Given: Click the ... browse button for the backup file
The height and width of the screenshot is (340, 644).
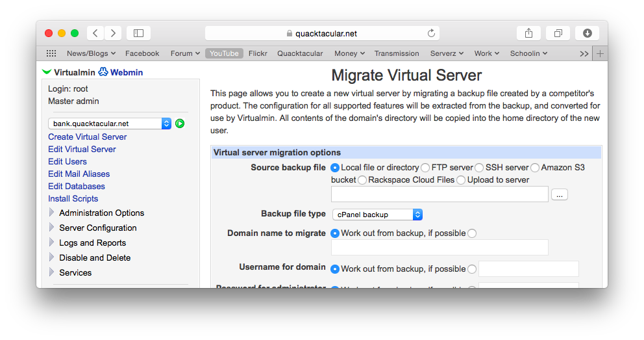Looking at the screenshot, I should click(560, 194).
